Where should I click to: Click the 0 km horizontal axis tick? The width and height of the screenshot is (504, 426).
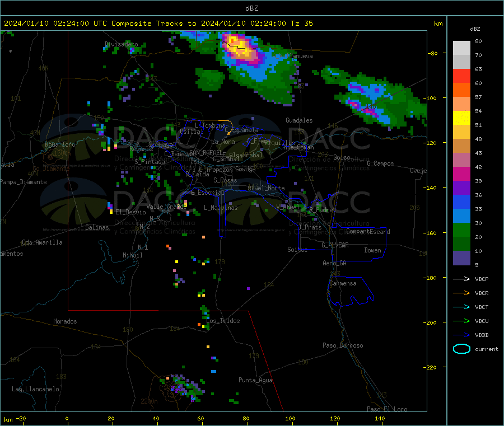[x=67, y=418]
